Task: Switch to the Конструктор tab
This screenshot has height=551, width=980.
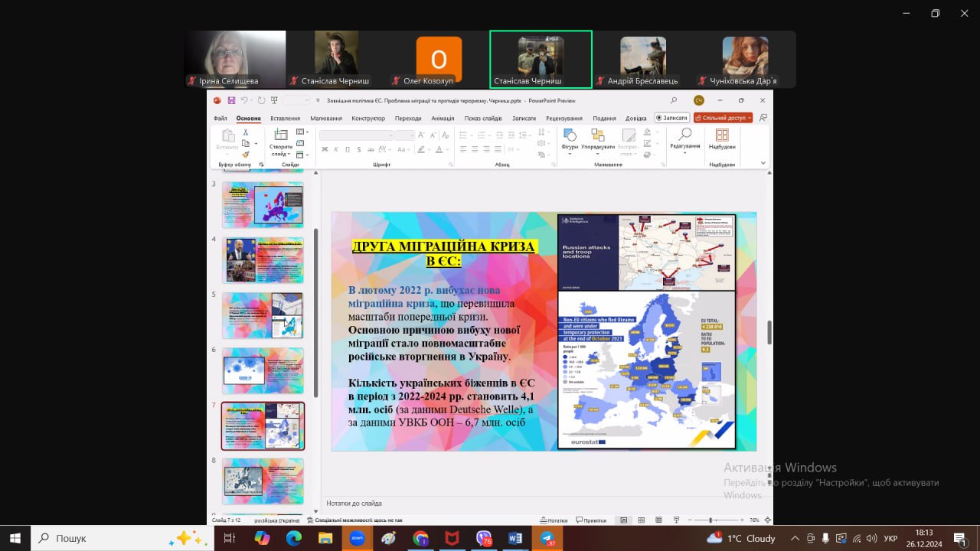Action: click(368, 119)
